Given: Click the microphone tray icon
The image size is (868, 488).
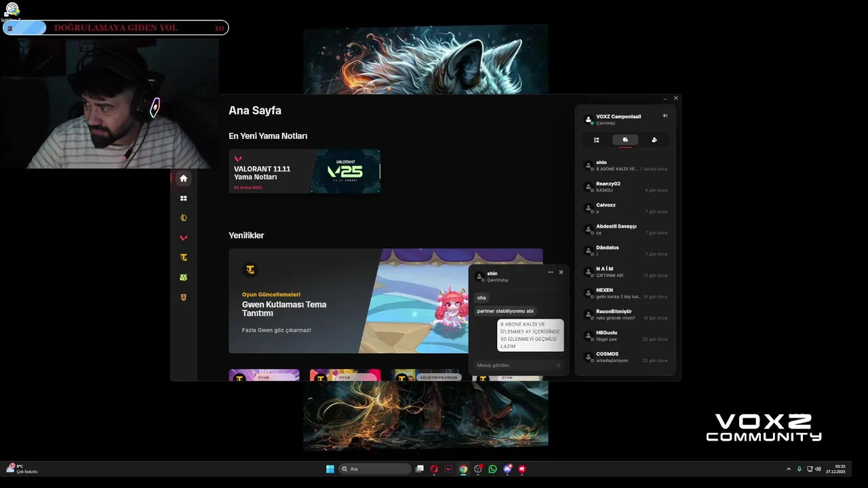Looking at the screenshot, I should tap(800, 469).
